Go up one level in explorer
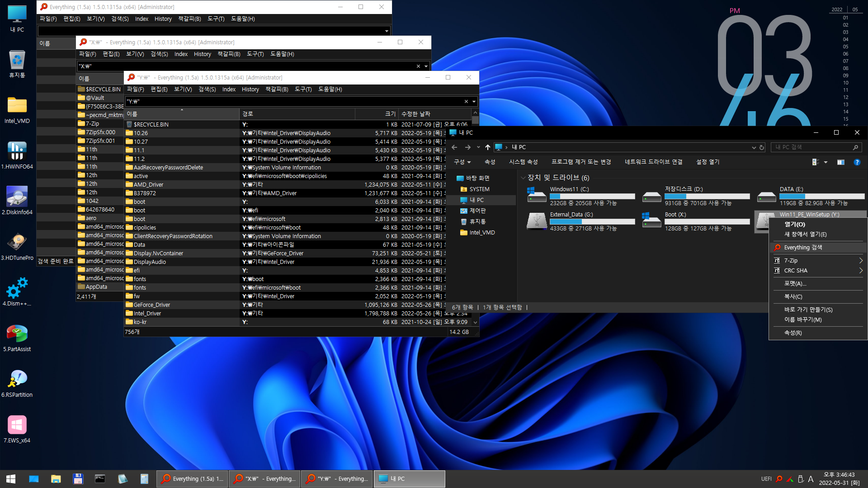The image size is (868, 488). pyautogui.click(x=487, y=147)
